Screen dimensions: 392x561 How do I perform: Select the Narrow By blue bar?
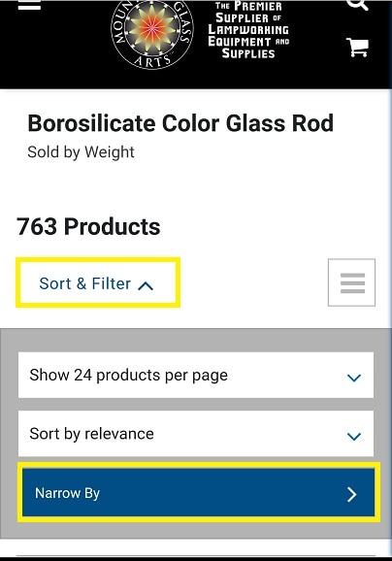[199, 492]
